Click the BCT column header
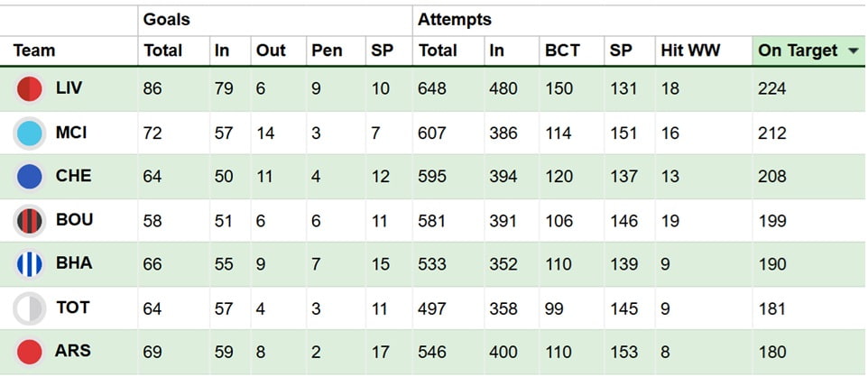868x377 pixels. tap(562, 51)
